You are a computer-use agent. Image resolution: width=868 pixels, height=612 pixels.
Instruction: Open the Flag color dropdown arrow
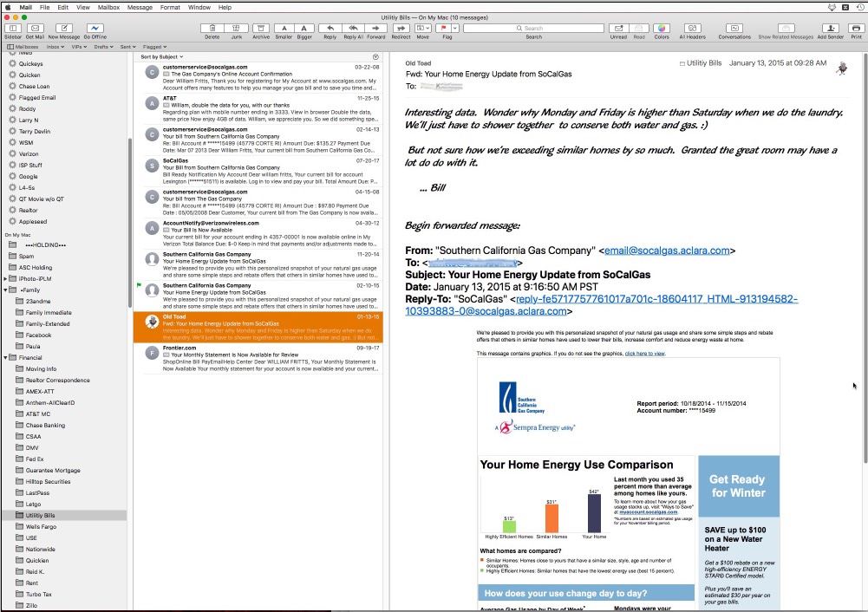455,29
